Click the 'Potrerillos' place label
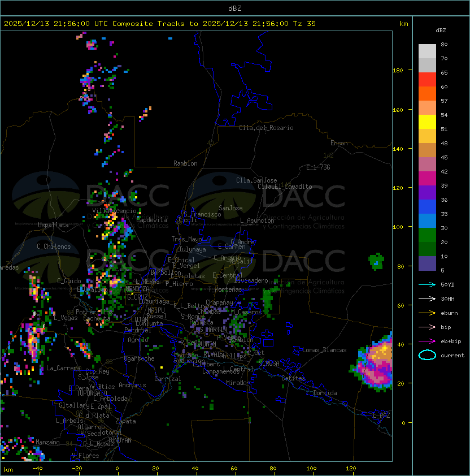The width and height of the screenshot is (470, 476). pyautogui.click(x=94, y=312)
